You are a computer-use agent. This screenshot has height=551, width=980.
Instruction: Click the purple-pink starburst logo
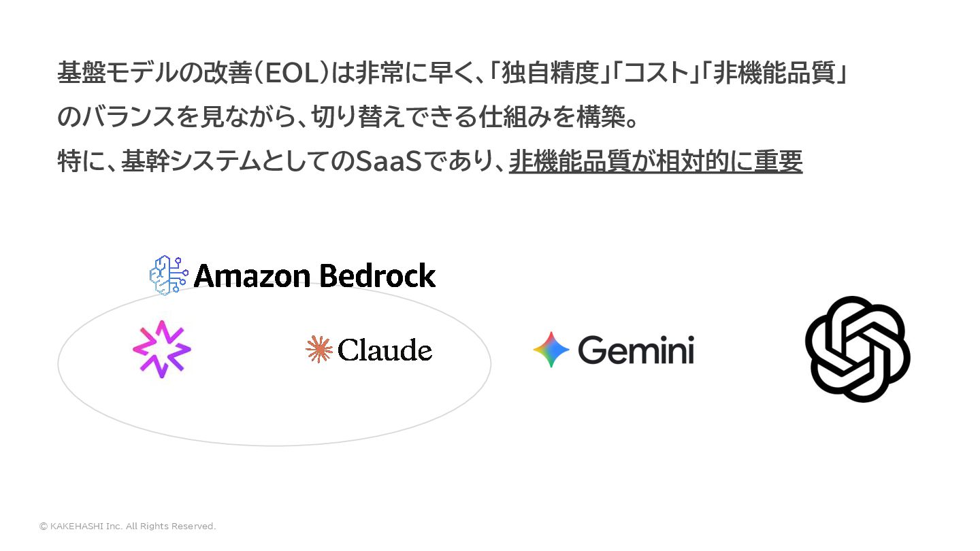coord(162,349)
